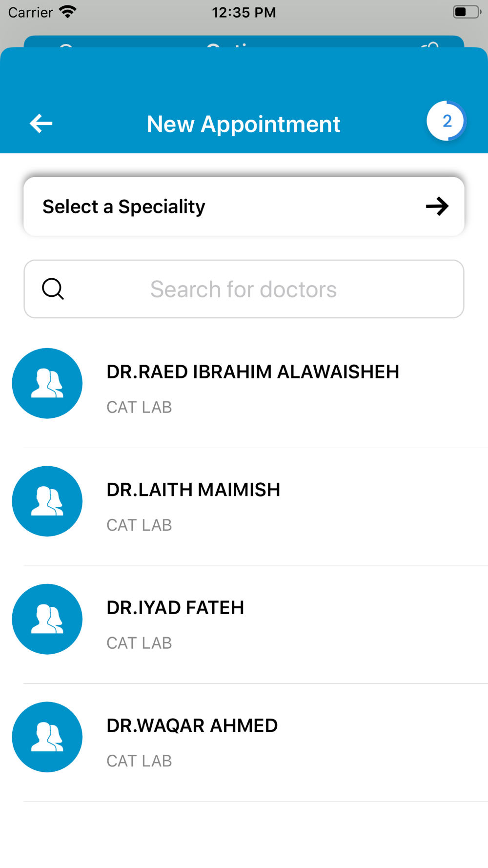Choose DR.LAITH MAIMISH name
The height and width of the screenshot is (868, 488).
coord(193,490)
